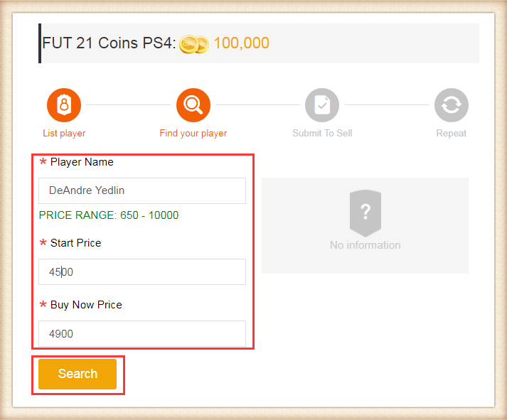Click into the Start Price field
Viewport: 507px width, 420px height.
point(142,272)
